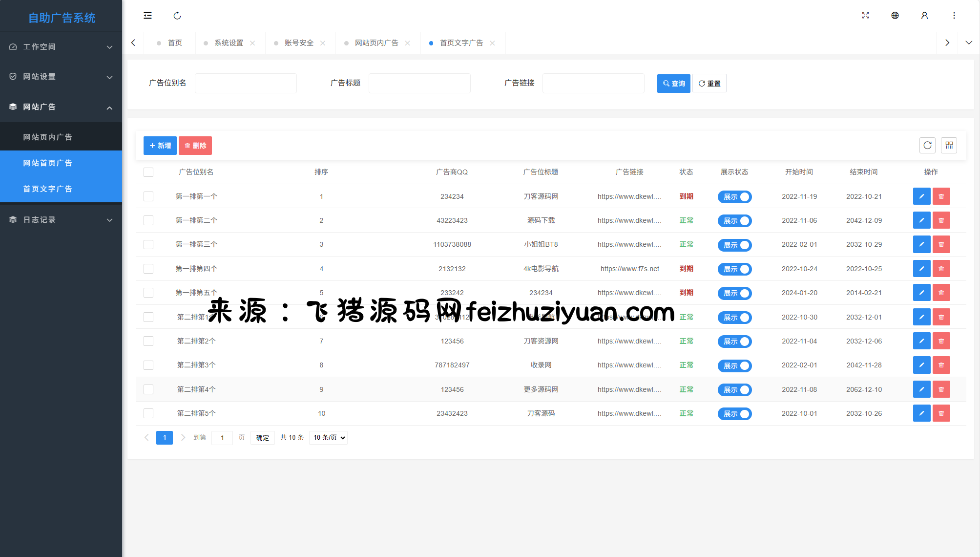Open 网站页内广告 in the sidebar
Screen dimensions: 980x557
pyautogui.click(x=47, y=137)
